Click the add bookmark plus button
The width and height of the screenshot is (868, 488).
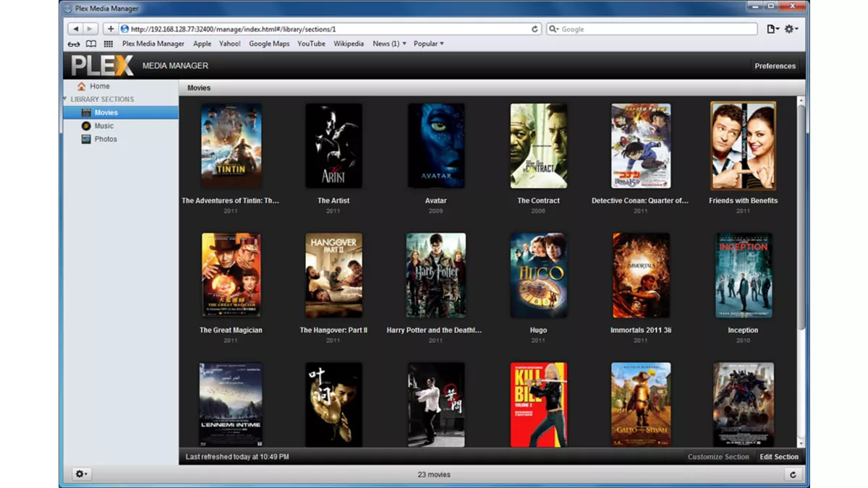point(110,29)
